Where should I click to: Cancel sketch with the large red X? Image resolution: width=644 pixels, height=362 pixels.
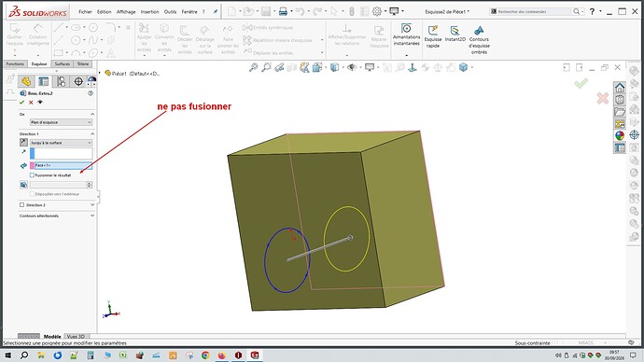coord(603,98)
